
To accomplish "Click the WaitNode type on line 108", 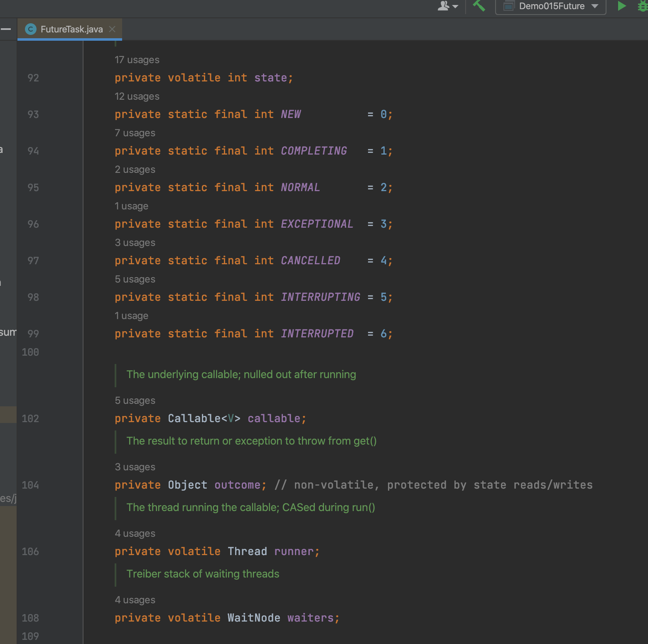I will coord(253,618).
